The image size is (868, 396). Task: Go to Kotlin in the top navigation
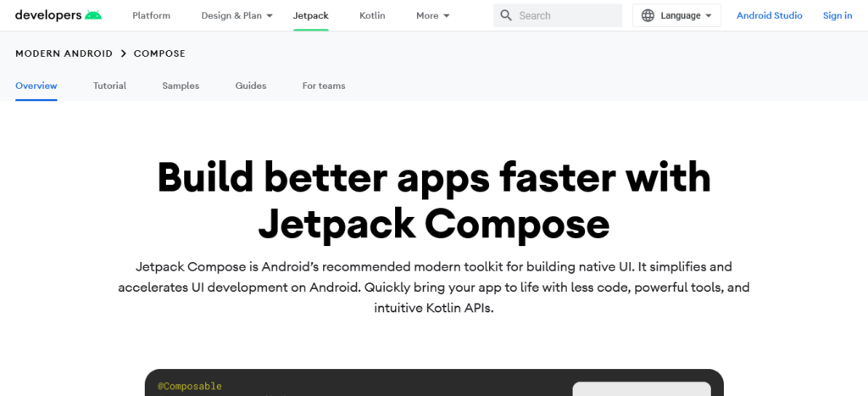pos(372,15)
